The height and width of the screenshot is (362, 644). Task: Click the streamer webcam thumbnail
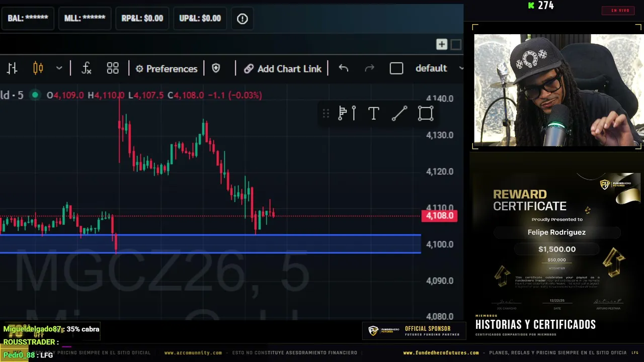[x=558, y=90]
